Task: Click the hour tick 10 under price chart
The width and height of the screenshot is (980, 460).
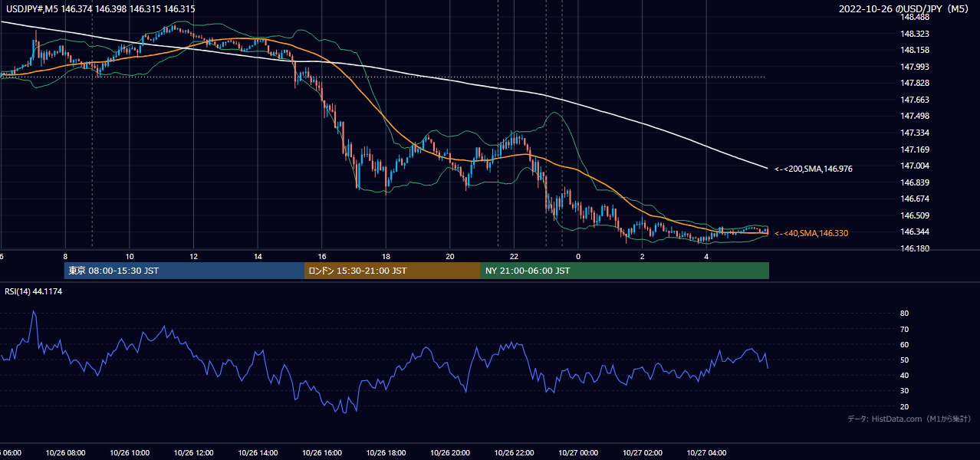Action: pyautogui.click(x=130, y=256)
